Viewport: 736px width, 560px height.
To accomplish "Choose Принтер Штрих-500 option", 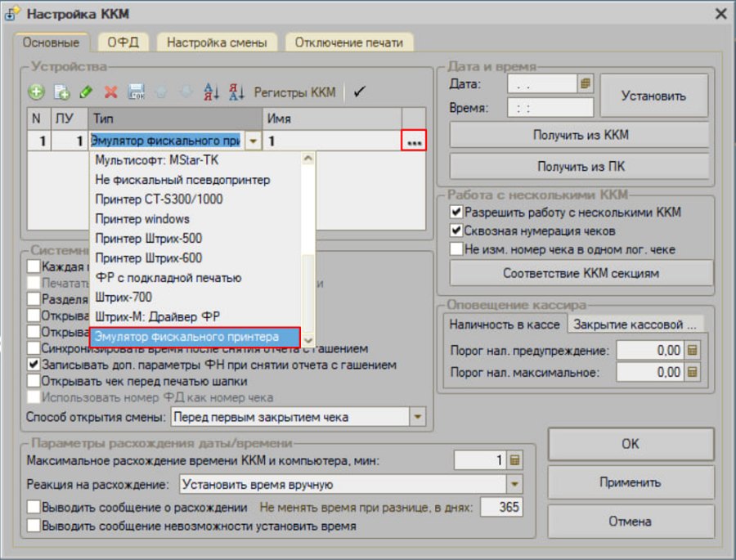I will (195, 239).
